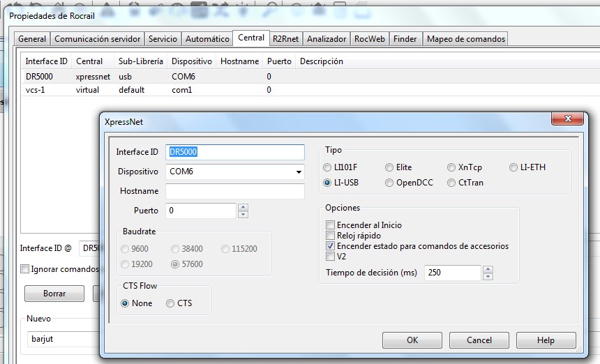Image resolution: width=600 pixels, height=364 pixels.
Task: Choose the XnTcp type option
Action: click(x=451, y=167)
